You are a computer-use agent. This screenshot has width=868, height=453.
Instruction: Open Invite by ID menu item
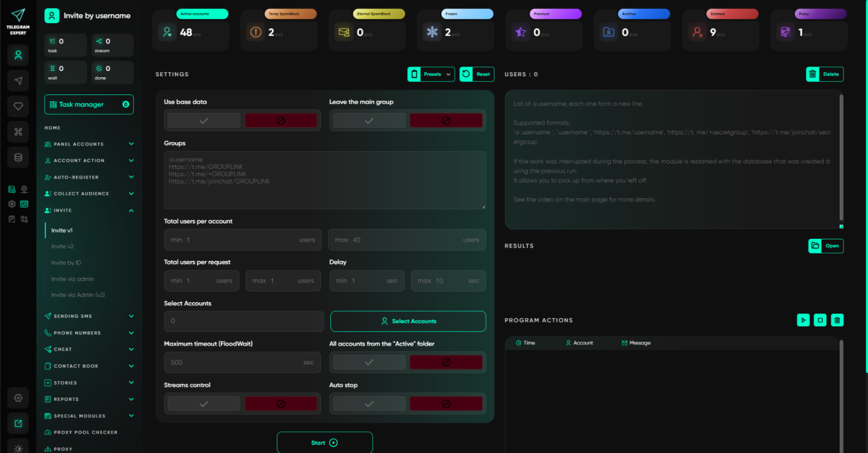click(x=66, y=262)
